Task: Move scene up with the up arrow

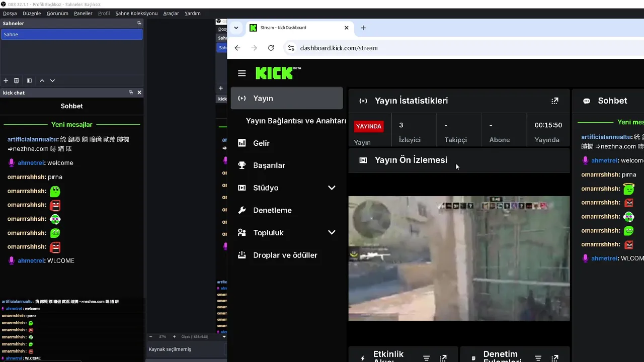Action: pyautogui.click(x=42, y=80)
